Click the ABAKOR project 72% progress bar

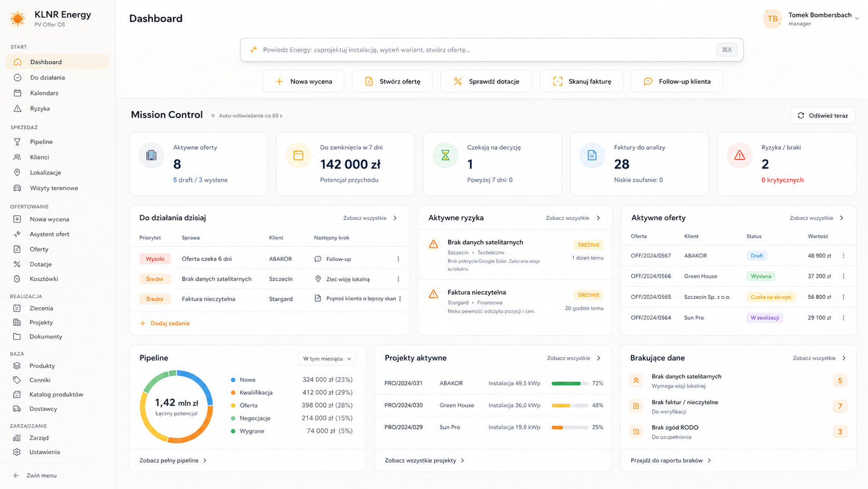[569, 384]
